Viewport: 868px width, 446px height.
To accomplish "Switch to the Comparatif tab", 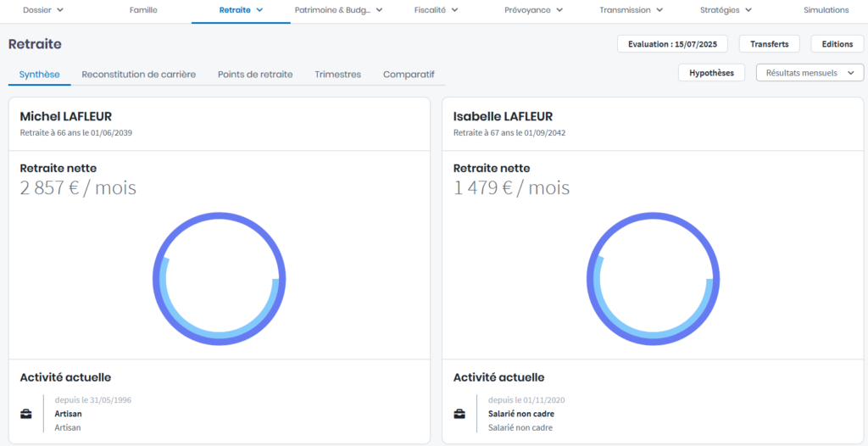I will [409, 75].
